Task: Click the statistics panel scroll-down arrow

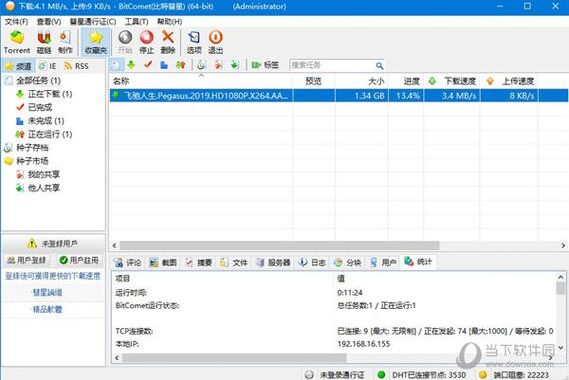Action: pos(561,348)
